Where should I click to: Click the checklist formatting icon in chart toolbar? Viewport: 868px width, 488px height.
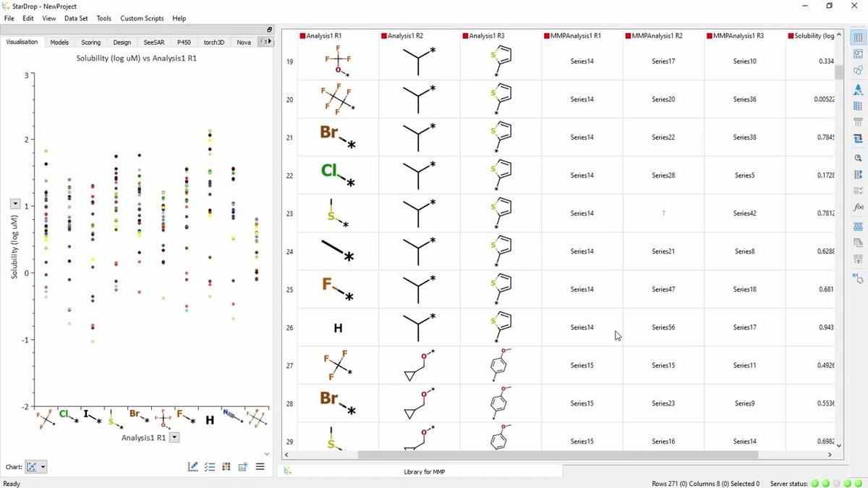coord(209,466)
